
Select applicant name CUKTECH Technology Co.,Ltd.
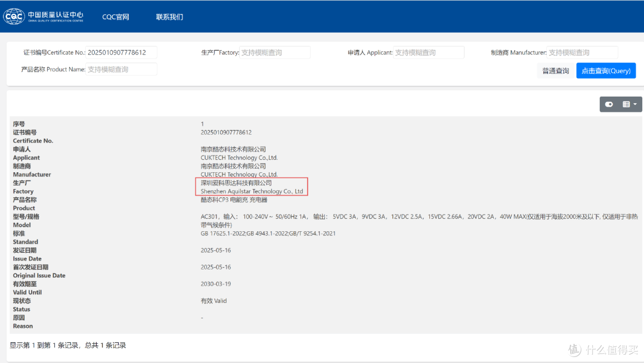pos(239,158)
